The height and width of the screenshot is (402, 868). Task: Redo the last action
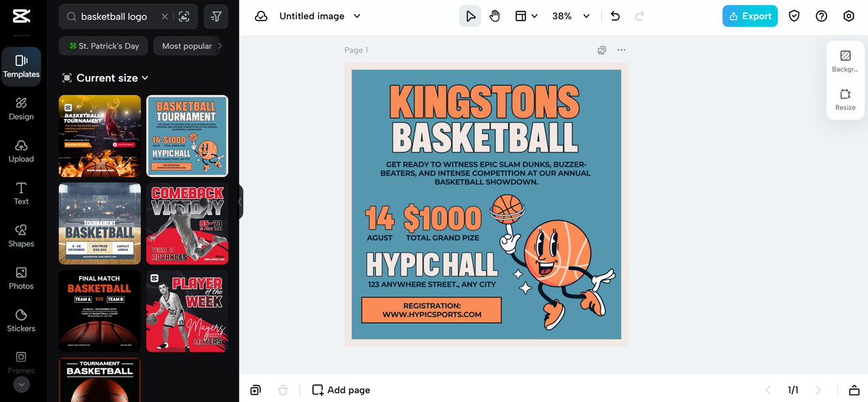(640, 16)
